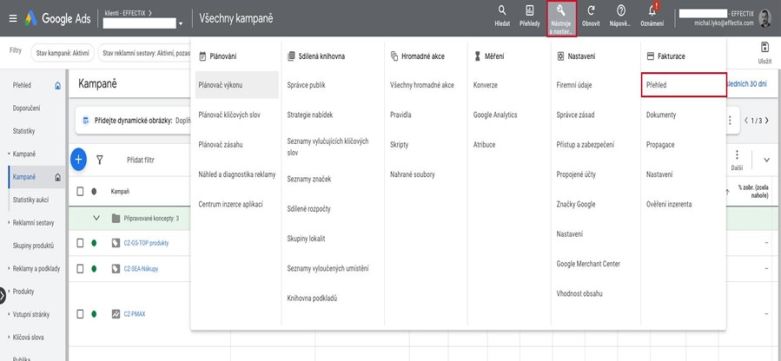Click the Uložit save icon
This screenshot has width=781, height=361.
click(x=765, y=52)
